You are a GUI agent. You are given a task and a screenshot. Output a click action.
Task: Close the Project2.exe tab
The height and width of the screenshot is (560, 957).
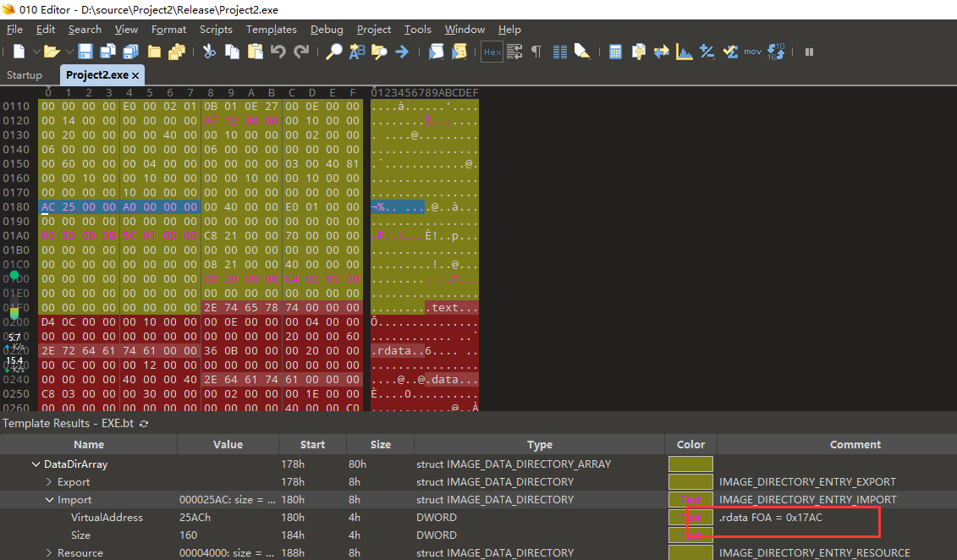135,75
